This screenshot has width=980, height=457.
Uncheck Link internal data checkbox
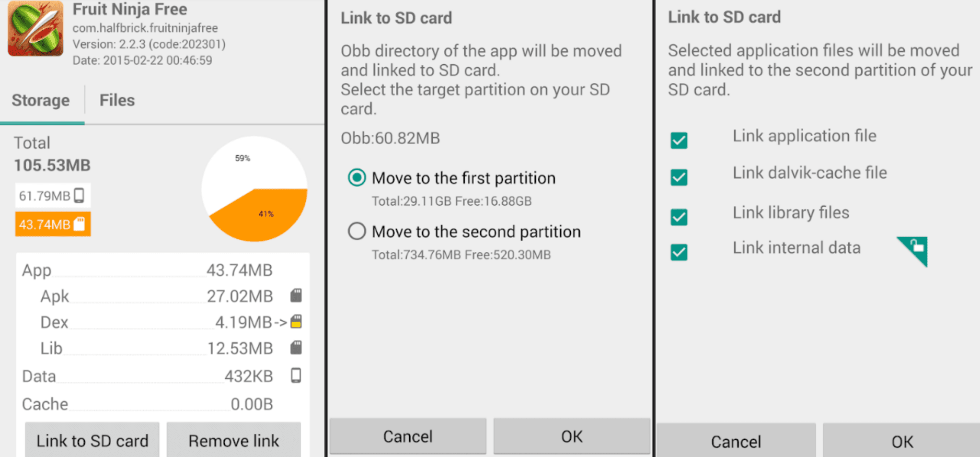pyautogui.click(x=679, y=252)
